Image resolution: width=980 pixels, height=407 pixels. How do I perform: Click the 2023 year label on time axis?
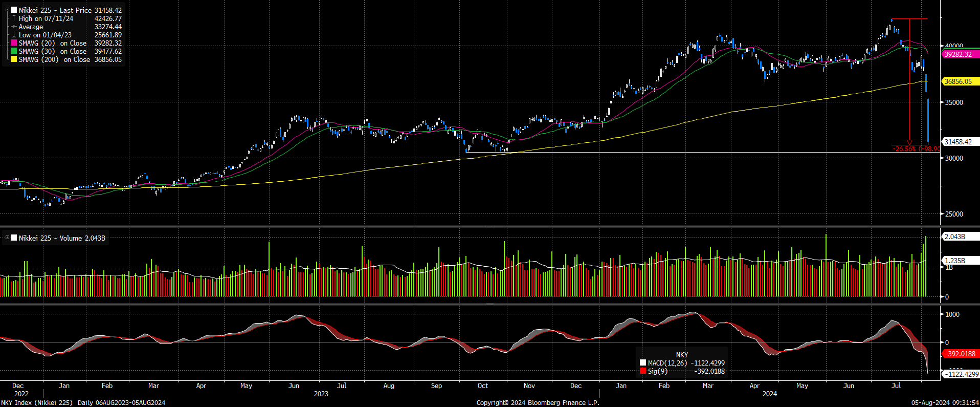(x=321, y=394)
